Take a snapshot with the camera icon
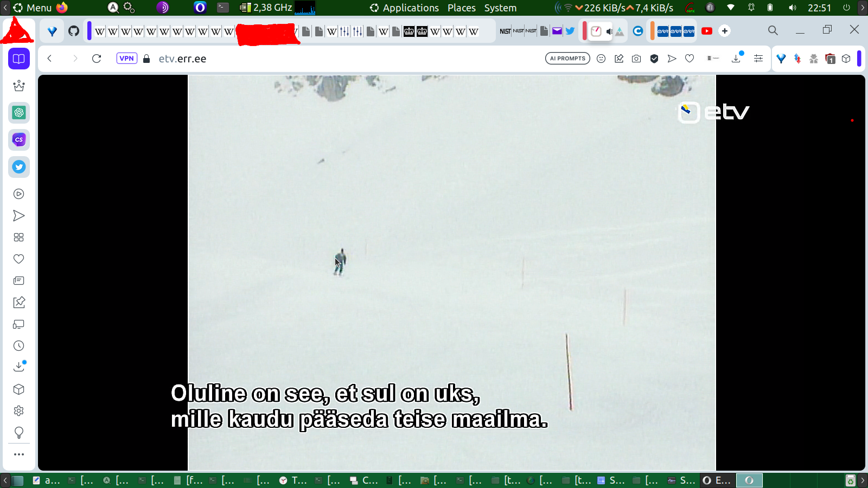The image size is (868, 488). point(636,59)
